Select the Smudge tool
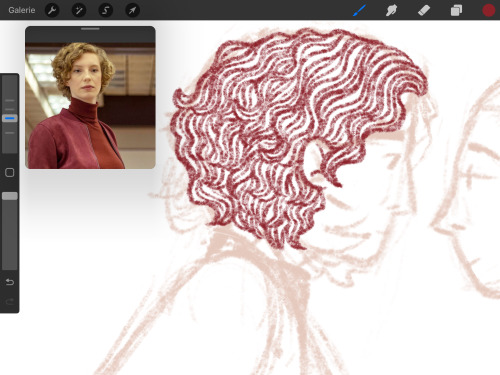The image size is (500, 375). 391,10
